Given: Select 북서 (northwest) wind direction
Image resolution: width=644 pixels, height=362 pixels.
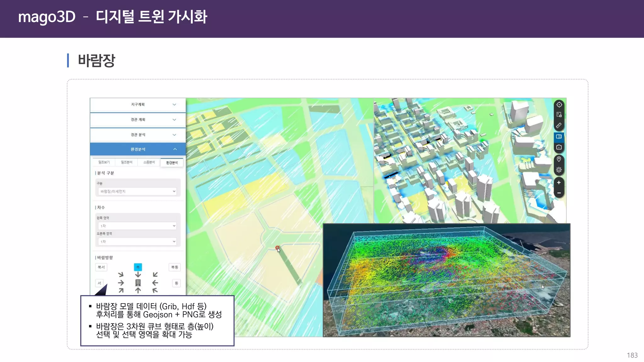Looking at the screenshot, I should (101, 267).
